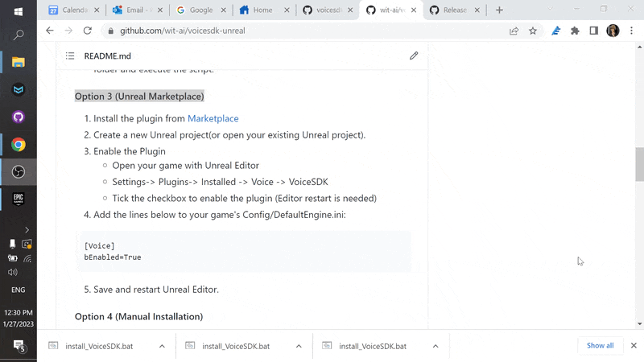Show all downloads
Viewport: 644px width, 362px height.
click(x=600, y=346)
